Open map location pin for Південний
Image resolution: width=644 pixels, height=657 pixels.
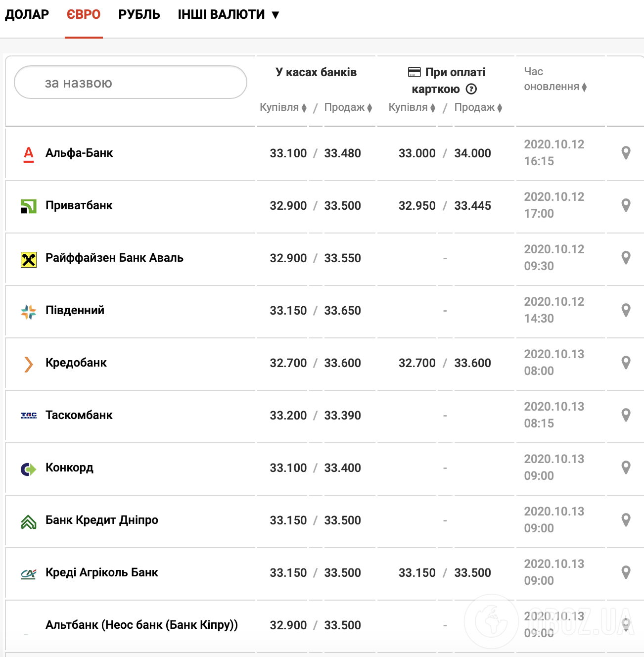626,310
